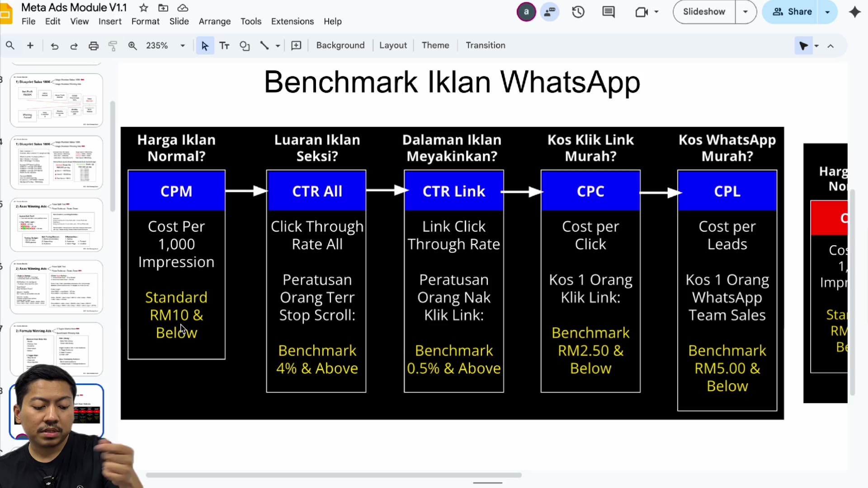The width and height of the screenshot is (868, 488).
Task: Open the File menu
Action: [28, 21]
